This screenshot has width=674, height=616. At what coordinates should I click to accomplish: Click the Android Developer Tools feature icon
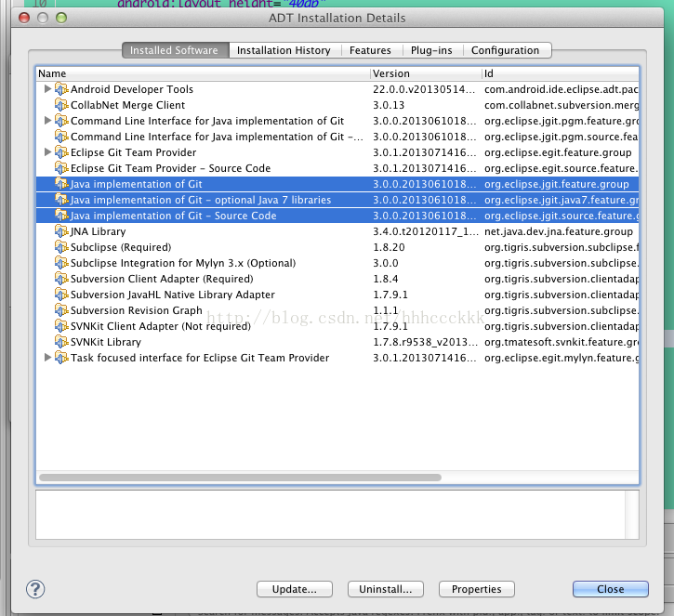pyautogui.click(x=61, y=89)
